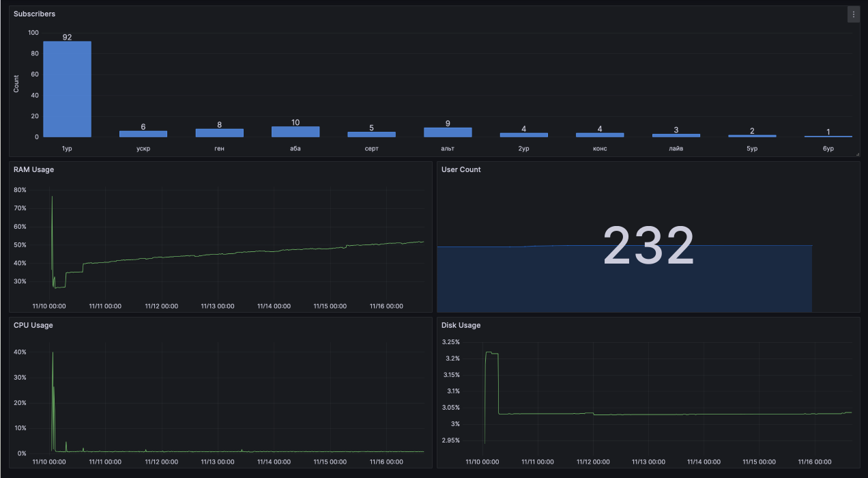Select the альт bar with value 9
The width and height of the screenshot is (868, 478).
(448, 132)
